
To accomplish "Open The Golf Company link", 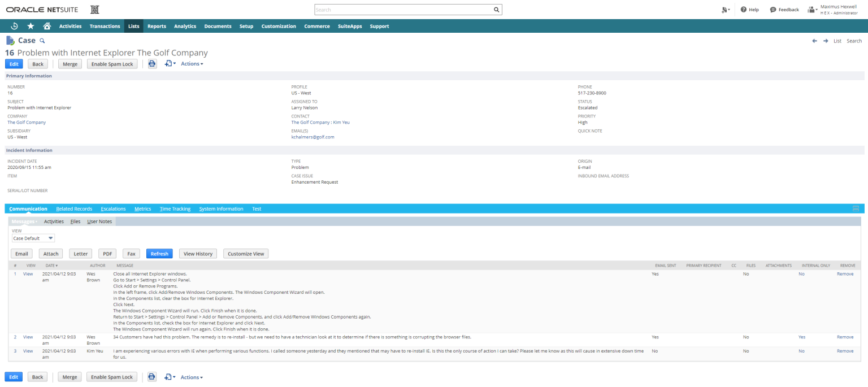I will pyautogui.click(x=27, y=122).
